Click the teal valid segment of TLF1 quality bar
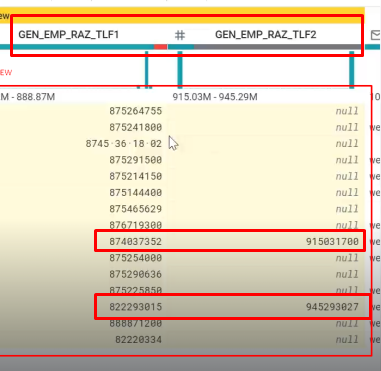The width and height of the screenshot is (381, 371). 77,47
